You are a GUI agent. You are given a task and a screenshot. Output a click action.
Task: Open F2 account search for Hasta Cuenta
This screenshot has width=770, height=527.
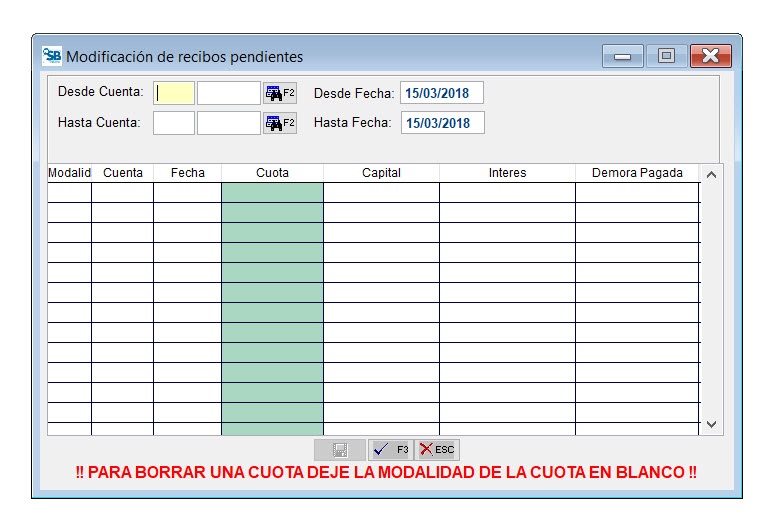coord(280,123)
